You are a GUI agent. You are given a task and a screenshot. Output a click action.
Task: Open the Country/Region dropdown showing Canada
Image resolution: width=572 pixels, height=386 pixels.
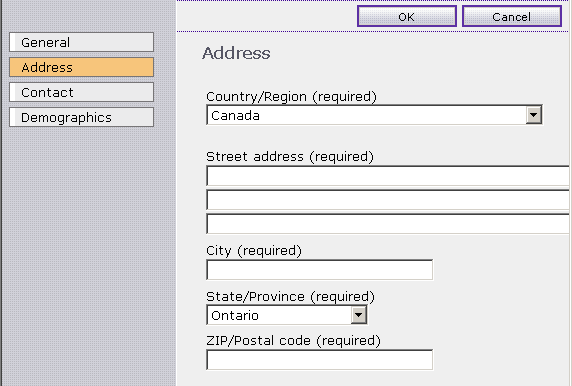click(374, 115)
